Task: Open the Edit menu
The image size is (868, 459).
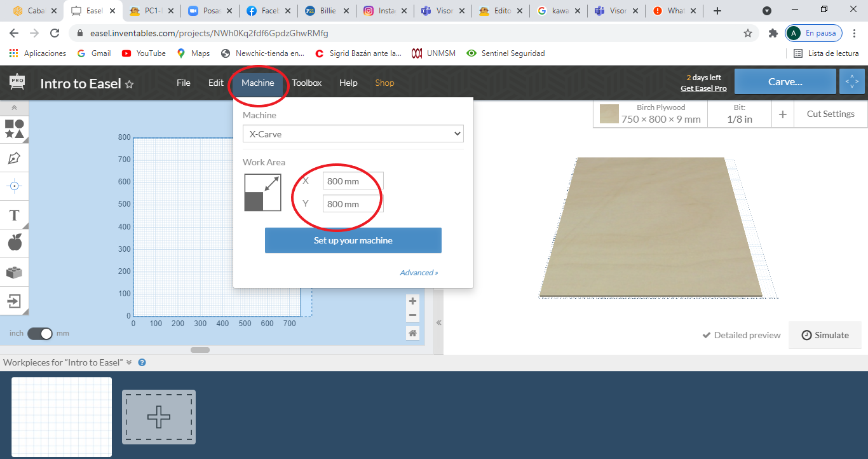Action: (x=216, y=83)
